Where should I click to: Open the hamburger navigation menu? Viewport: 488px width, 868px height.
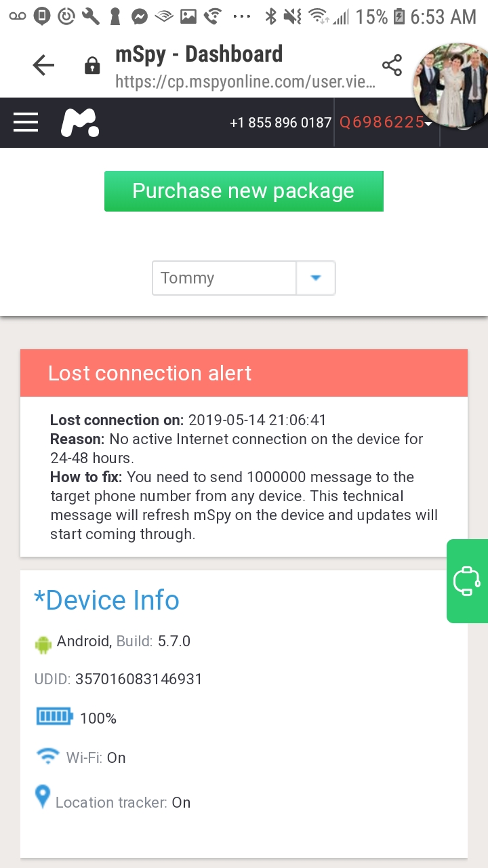[x=26, y=122]
